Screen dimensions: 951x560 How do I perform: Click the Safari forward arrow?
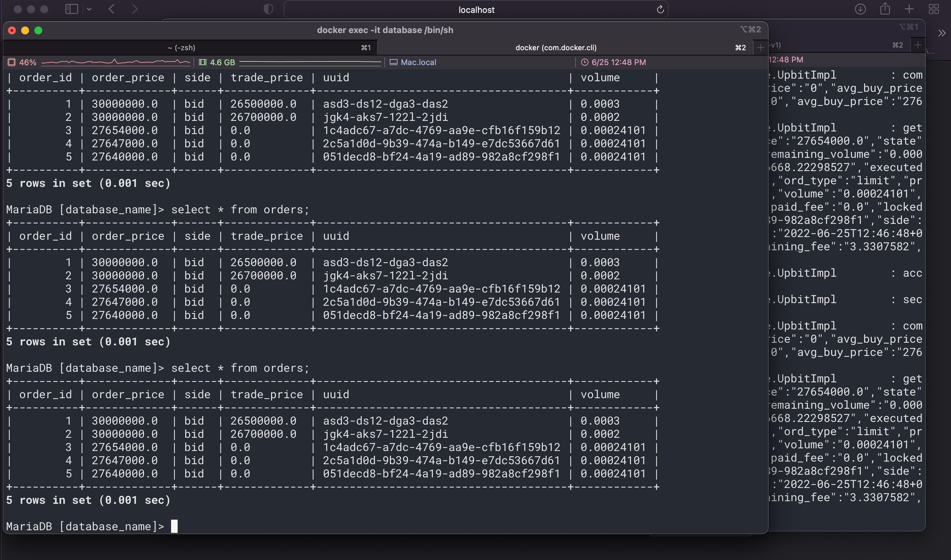pos(135,9)
